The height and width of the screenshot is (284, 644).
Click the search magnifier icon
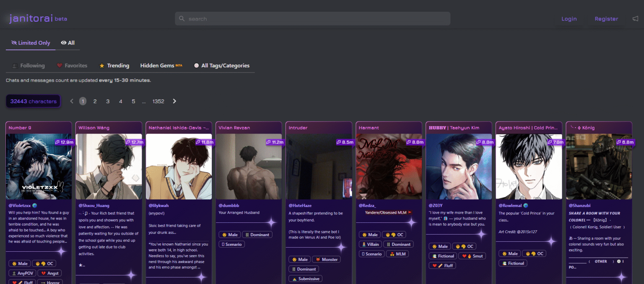[182, 19]
